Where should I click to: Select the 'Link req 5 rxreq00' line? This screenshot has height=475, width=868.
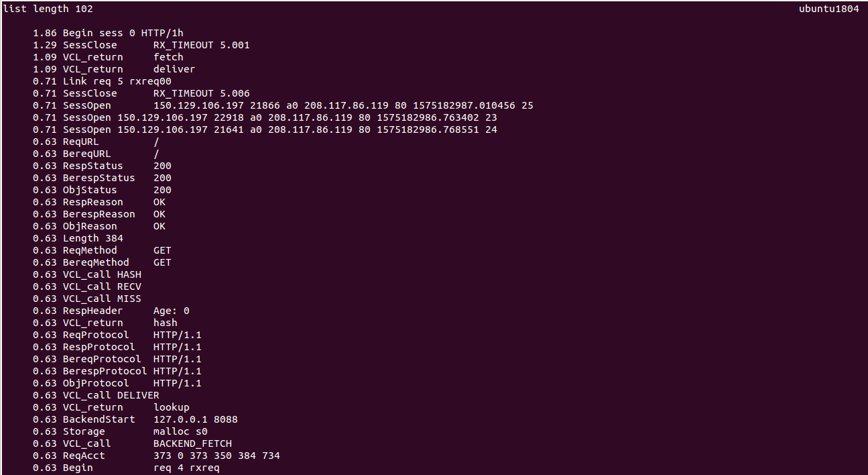(x=102, y=81)
